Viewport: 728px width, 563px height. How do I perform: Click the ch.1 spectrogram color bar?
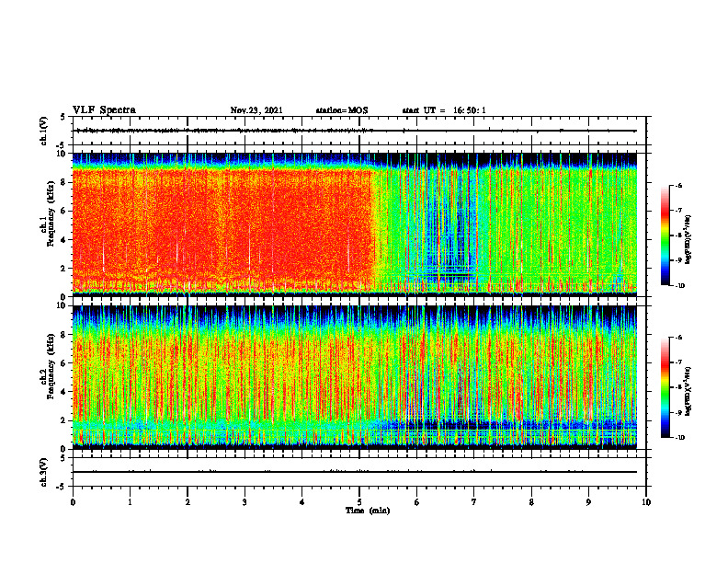point(665,236)
